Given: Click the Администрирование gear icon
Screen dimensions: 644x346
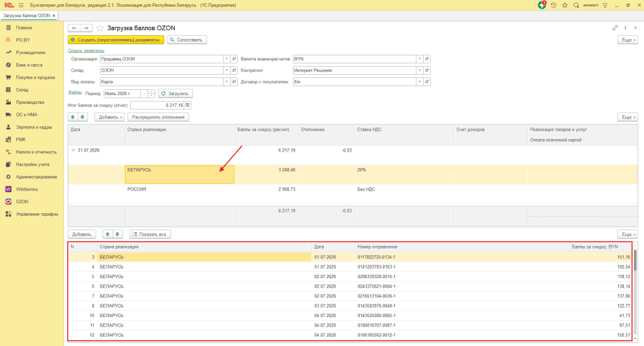Looking at the screenshot, I should pos(8,177).
